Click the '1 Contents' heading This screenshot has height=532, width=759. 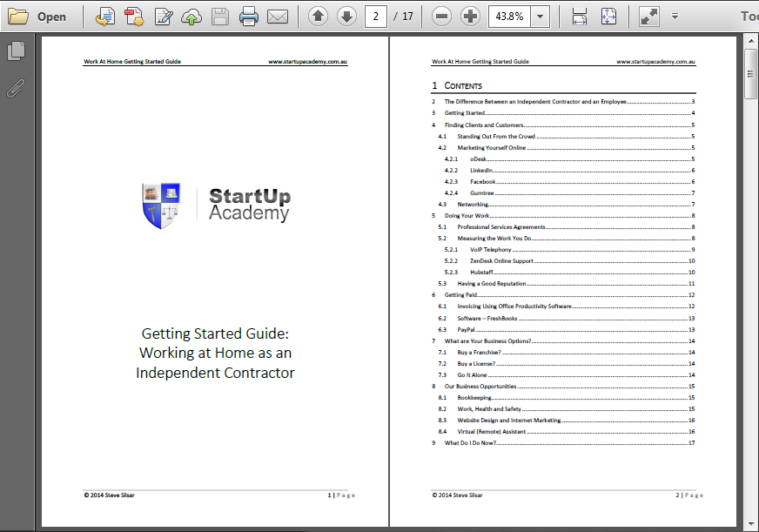coord(457,85)
